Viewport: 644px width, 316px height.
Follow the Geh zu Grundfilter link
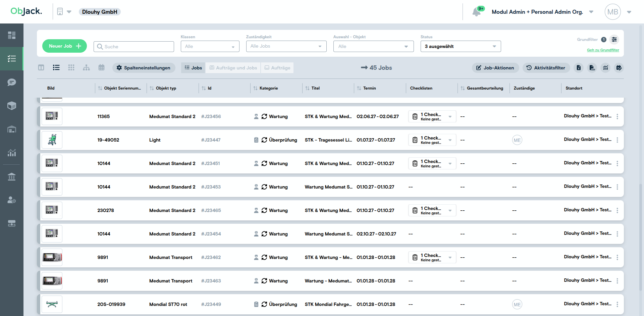click(x=603, y=50)
